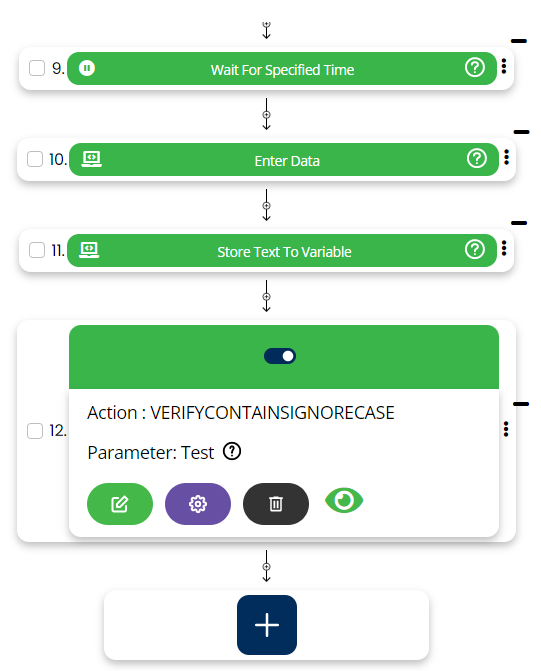Click the help icon on Wait For Specified Time

point(475,68)
